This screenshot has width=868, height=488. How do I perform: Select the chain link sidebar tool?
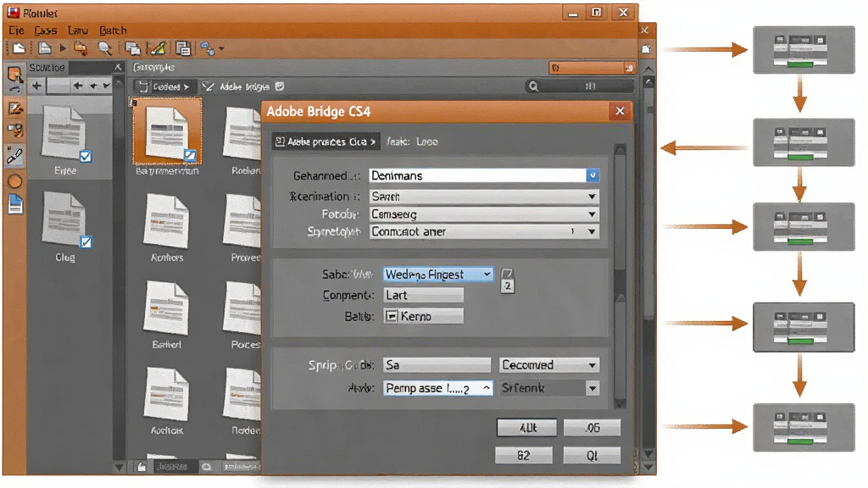[x=15, y=156]
